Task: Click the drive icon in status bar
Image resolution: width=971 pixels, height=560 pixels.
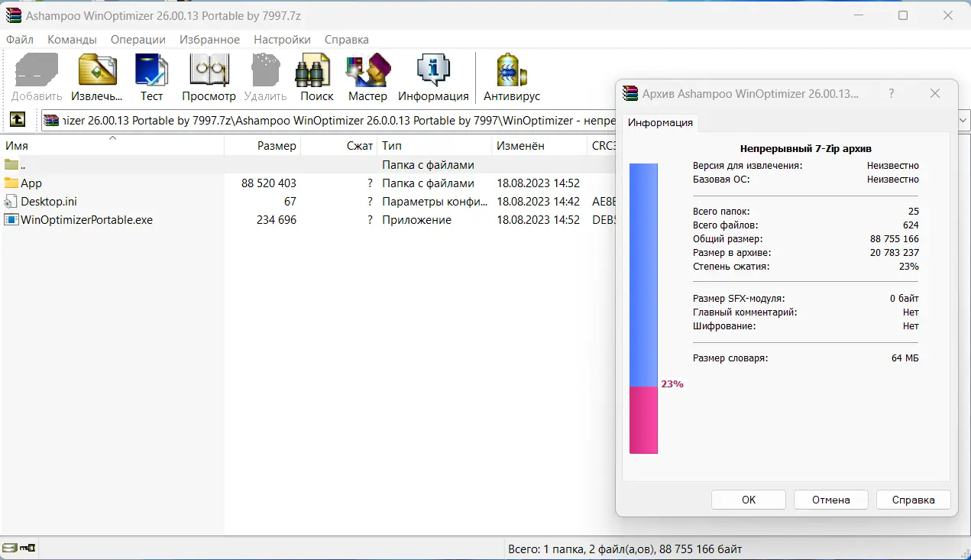Action: click(10, 548)
